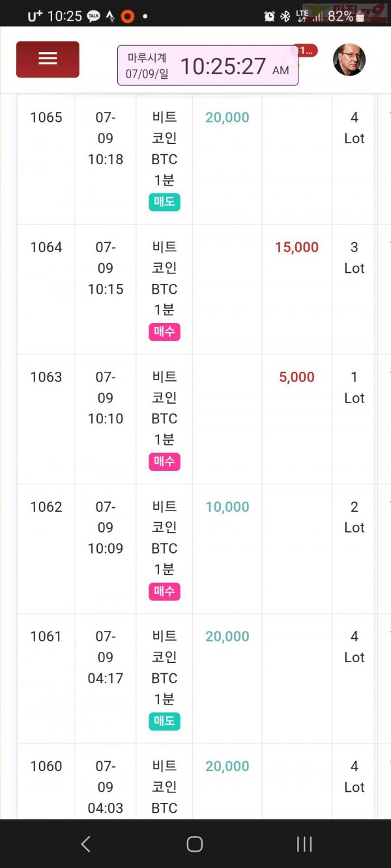Select the 매도 tag in row 1061

tap(164, 721)
